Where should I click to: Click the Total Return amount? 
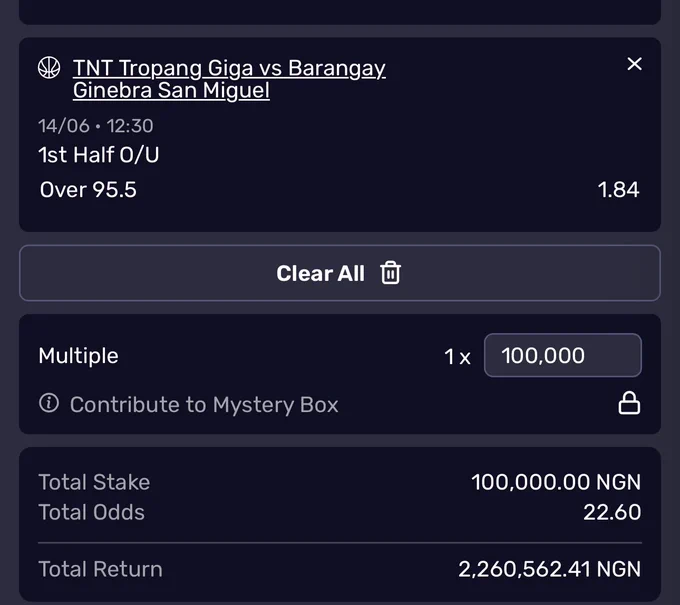[549, 569]
